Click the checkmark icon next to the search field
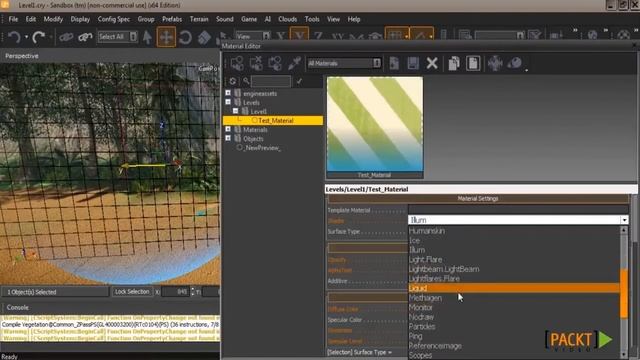This screenshot has height=360, width=640. (x=299, y=81)
